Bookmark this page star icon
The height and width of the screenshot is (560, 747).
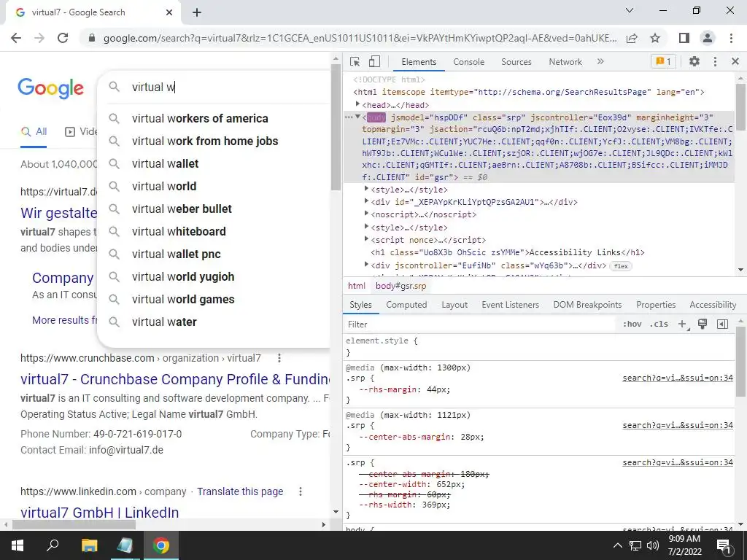[x=655, y=38]
